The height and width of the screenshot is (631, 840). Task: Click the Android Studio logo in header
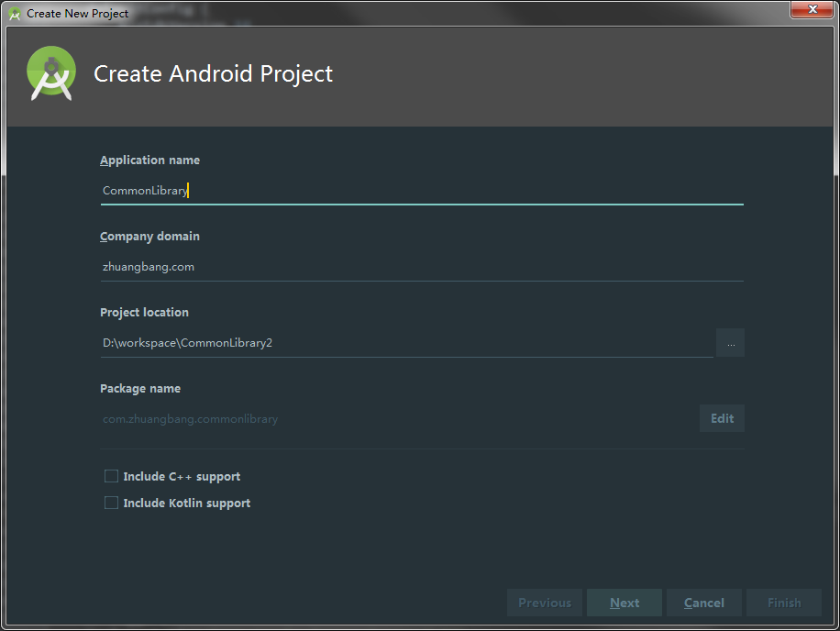(51, 73)
